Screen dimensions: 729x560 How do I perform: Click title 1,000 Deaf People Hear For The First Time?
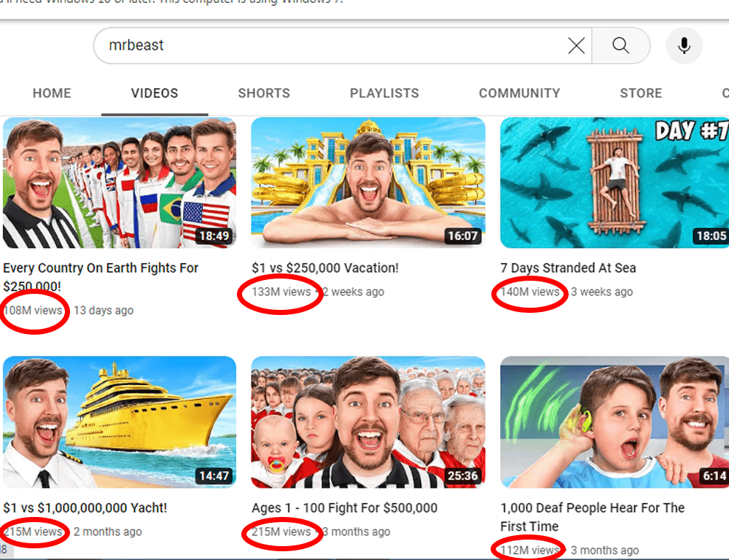[592, 517]
